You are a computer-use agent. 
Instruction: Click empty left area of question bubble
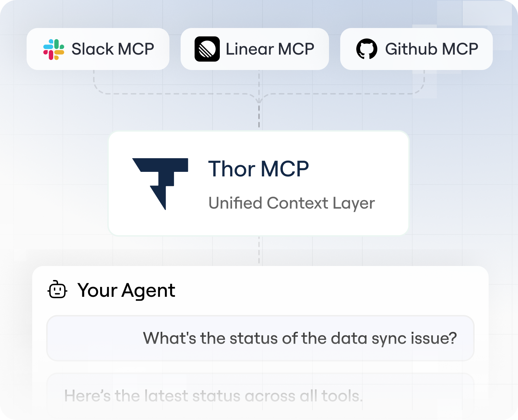click(94, 338)
